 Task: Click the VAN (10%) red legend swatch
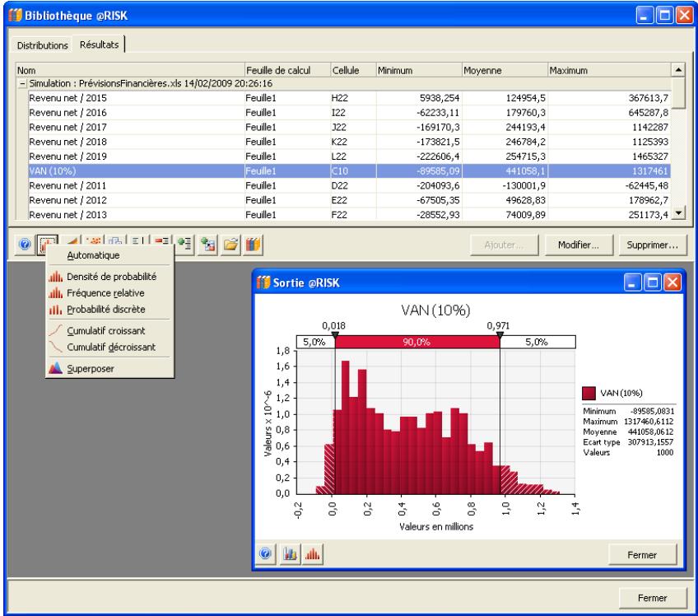[x=589, y=394]
